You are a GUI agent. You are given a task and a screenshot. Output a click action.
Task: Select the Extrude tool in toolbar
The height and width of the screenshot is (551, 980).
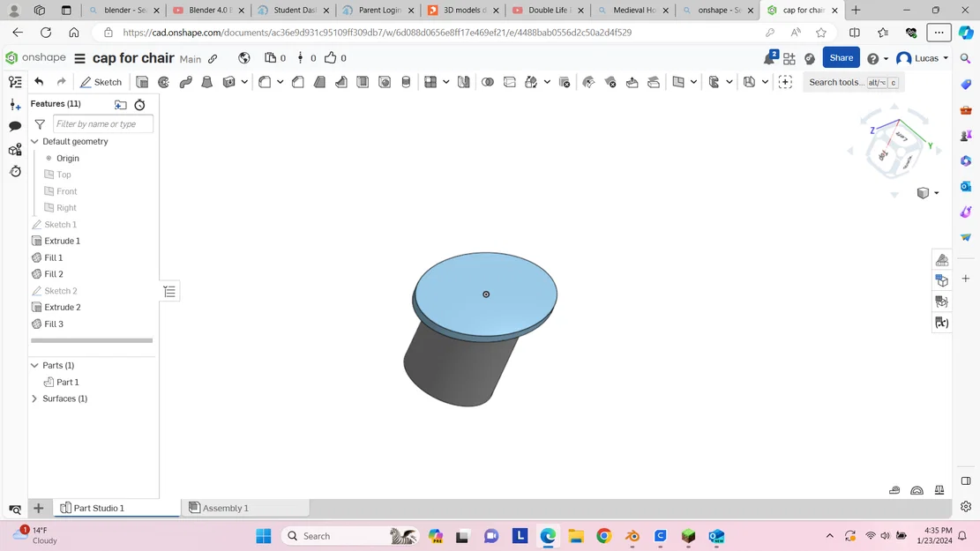click(142, 82)
